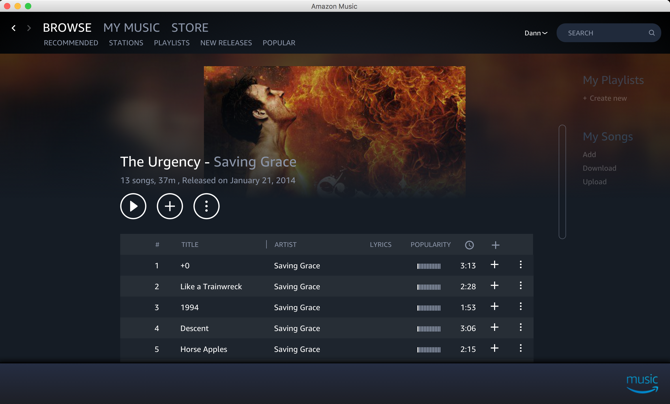Click the sidebar vertical scrollbar
The width and height of the screenshot is (670, 404).
click(562, 181)
